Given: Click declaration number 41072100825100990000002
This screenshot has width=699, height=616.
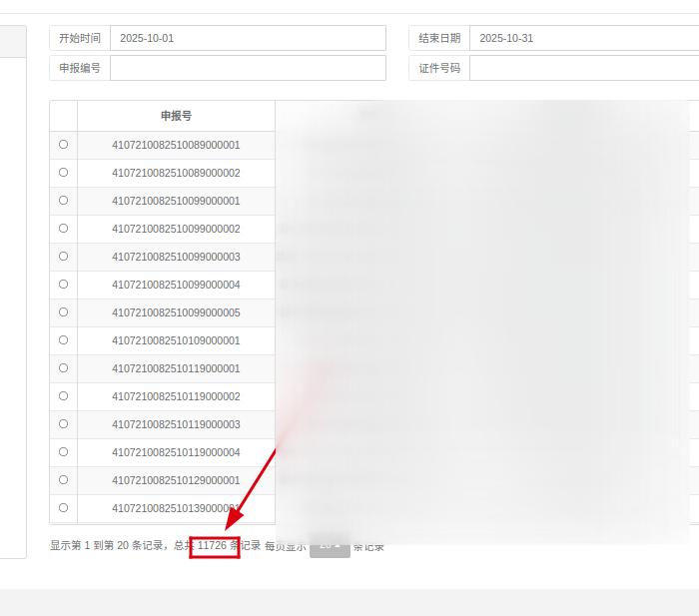Looking at the screenshot, I should pyautogui.click(x=176, y=229).
